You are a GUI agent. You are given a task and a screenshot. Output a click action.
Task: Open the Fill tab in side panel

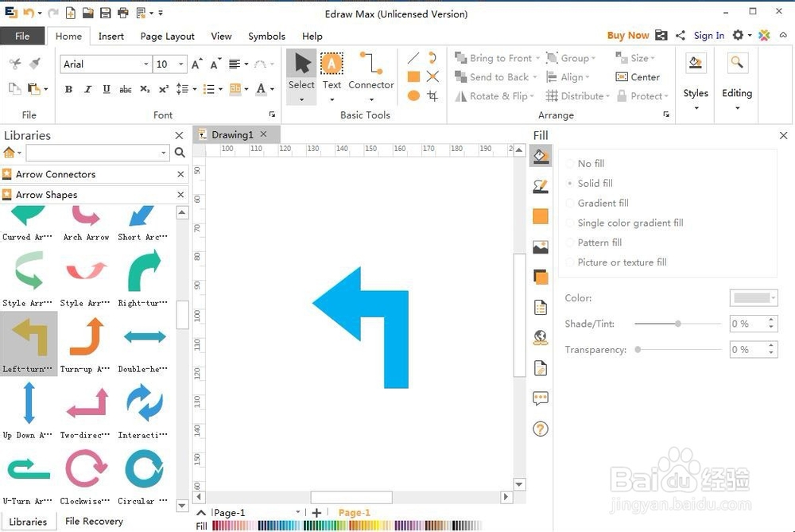(x=541, y=156)
